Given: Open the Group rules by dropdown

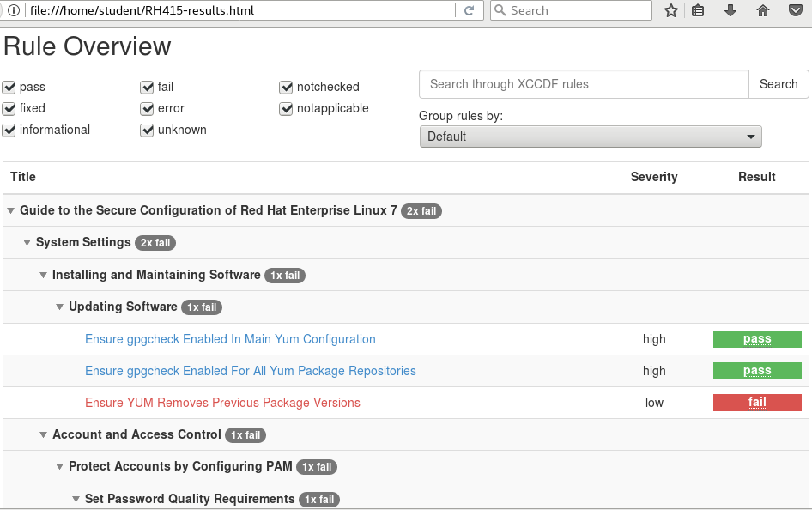Looking at the screenshot, I should (590, 137).
